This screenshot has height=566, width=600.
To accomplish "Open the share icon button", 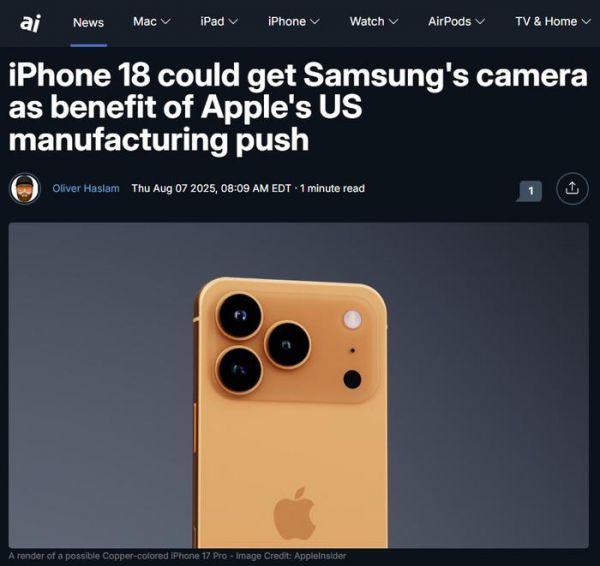I will click(x=572, y=188).
